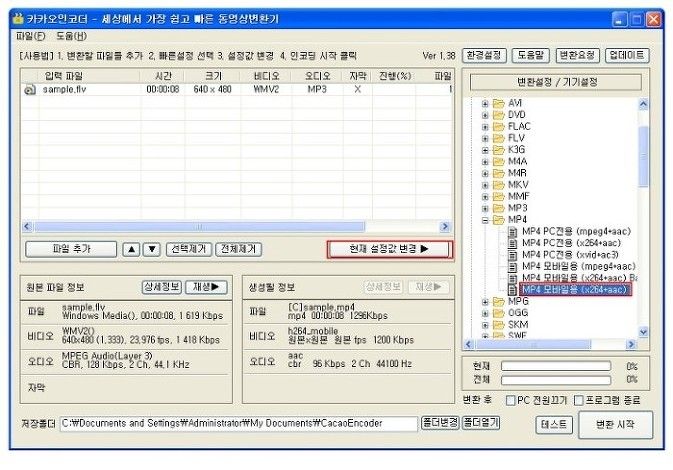Click preset icon for MP4 PC전용 (x264+aac)
This screenshot has height=470, width=673.
(512, 244)
